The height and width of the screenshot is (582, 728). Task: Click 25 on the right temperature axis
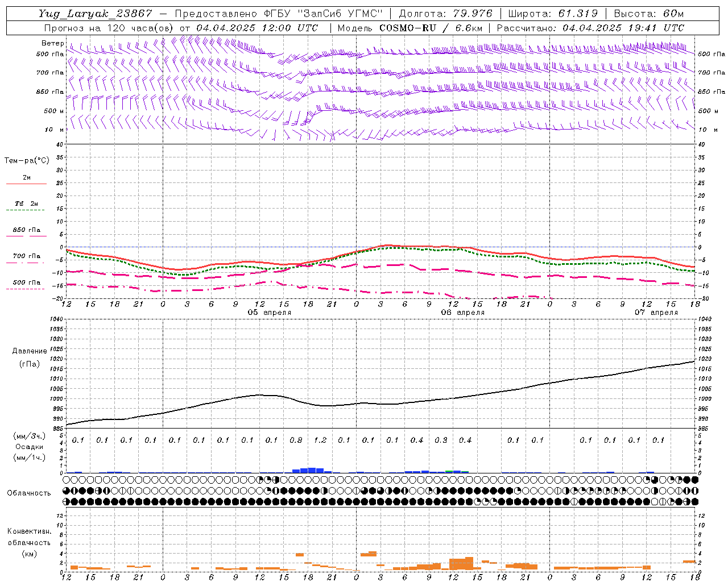pos(702,183)
